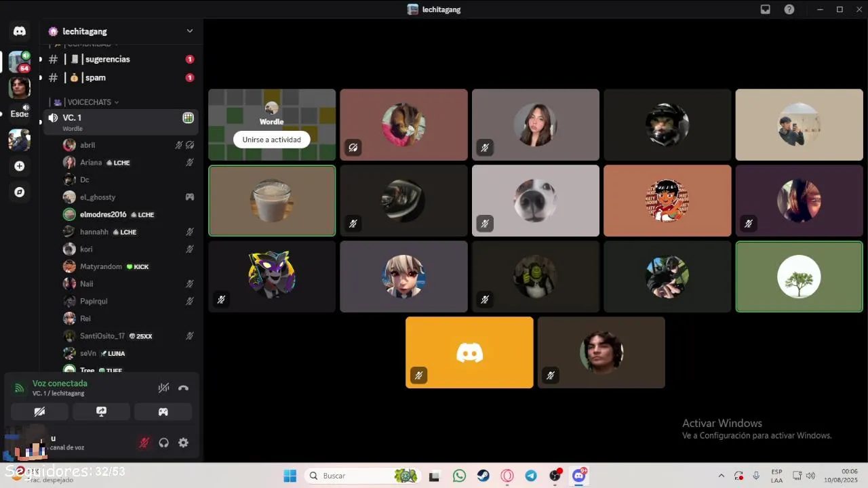Select user hannahh in voice list

coord(129,232)
